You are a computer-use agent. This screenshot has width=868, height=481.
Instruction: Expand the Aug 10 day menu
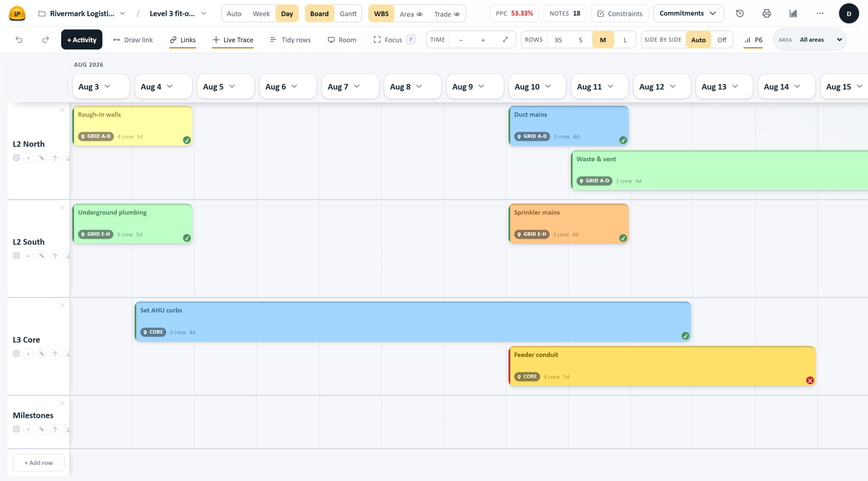548,86
